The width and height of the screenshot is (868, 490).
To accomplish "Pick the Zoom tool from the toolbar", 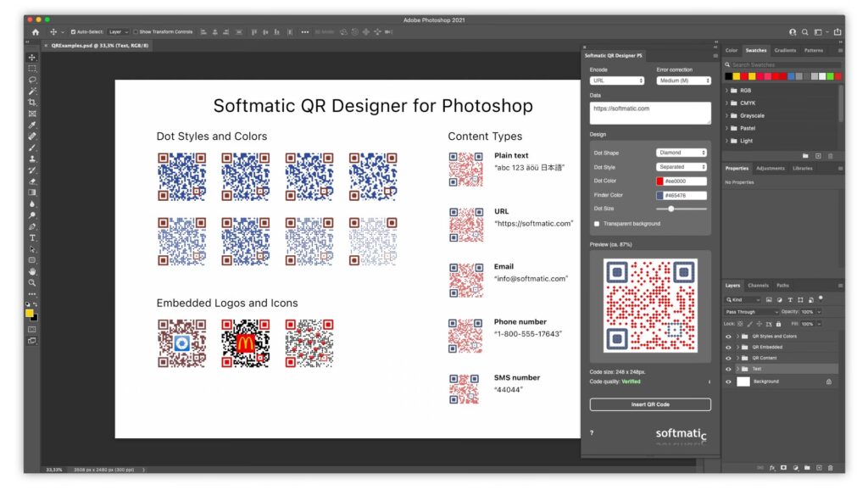I will [32, 282].
